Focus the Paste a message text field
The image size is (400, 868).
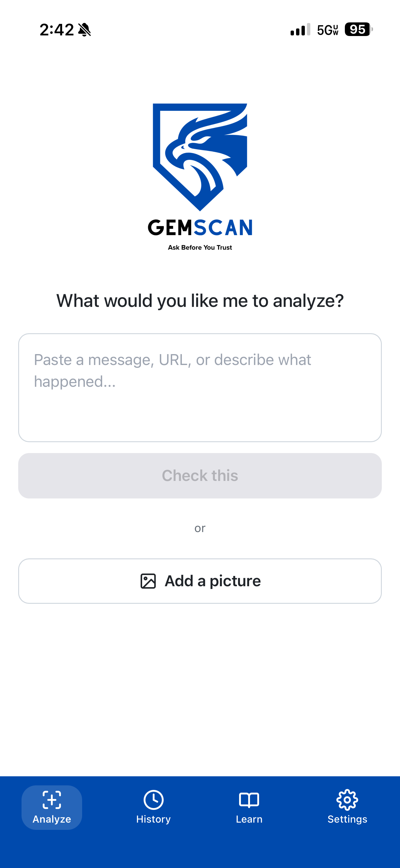pyautogui.click(x=200, y=387)
